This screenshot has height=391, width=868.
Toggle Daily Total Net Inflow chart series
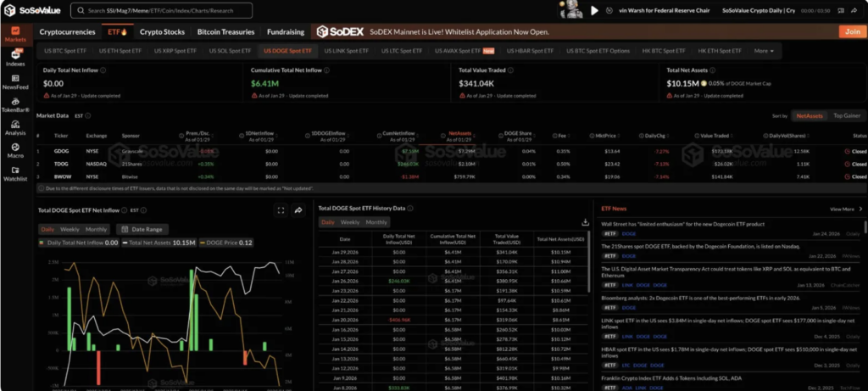78,243
